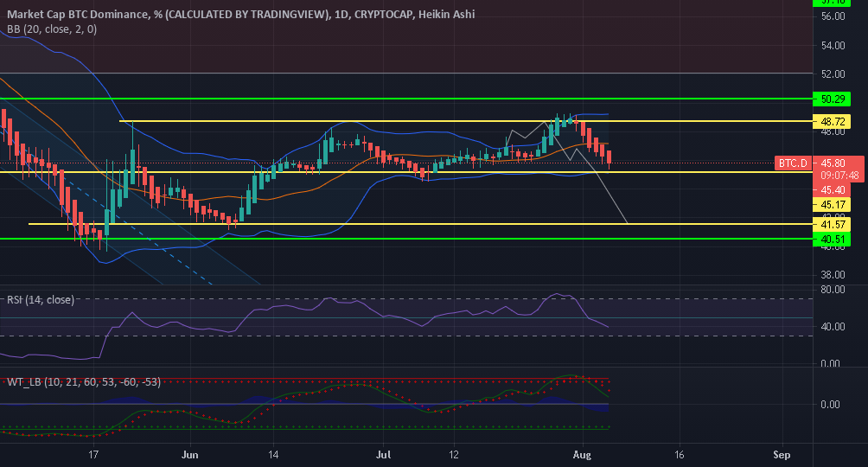The image size is (868, 467).
Task: Click the 09:07:48 countdown timer label
Action: pyautogui.click(x=839, y=176)
